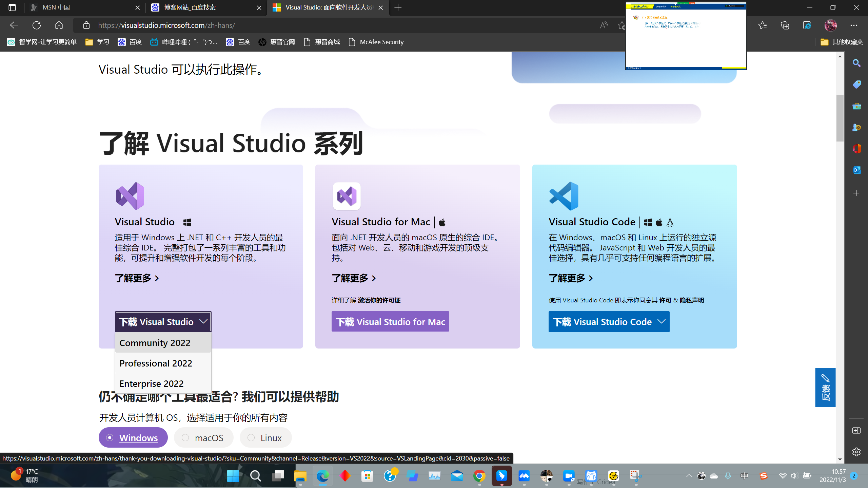868x488 pixels.
Task: Open tab actions menu icon
Action: (12, 7)
